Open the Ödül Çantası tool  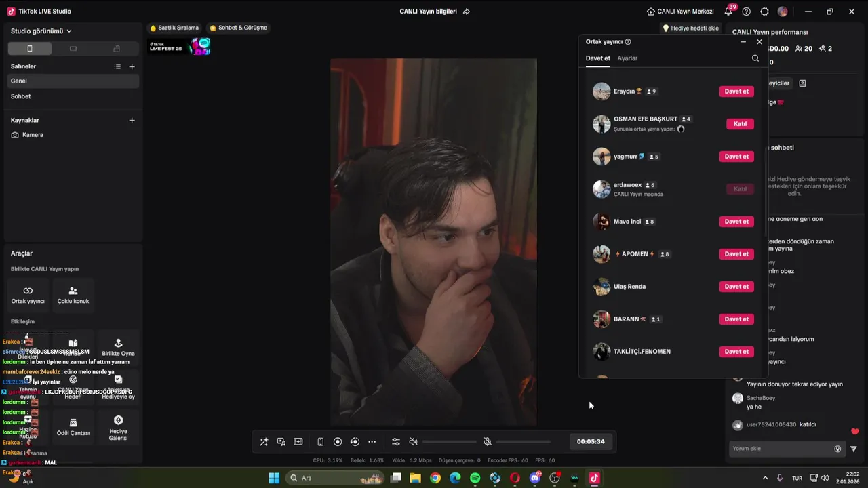click(x=73, y=427)
